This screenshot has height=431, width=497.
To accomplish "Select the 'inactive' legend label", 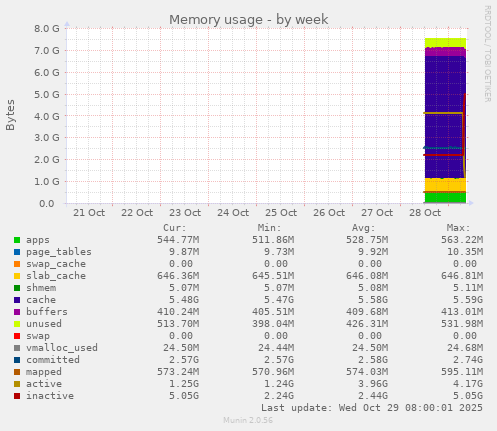I will coord(50,396).
